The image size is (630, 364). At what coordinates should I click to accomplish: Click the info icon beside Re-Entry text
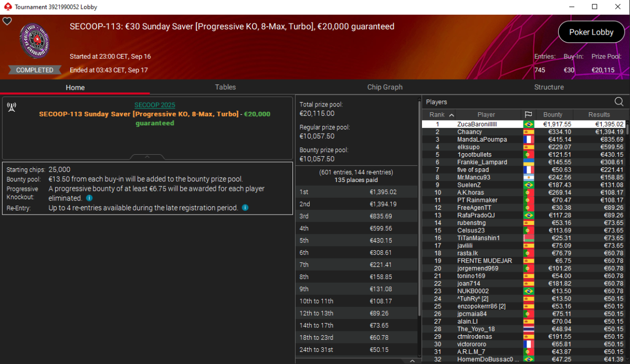pos(245,208)
